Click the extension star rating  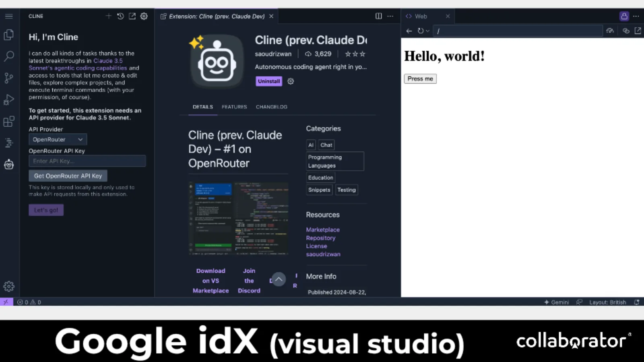(355, 54)
